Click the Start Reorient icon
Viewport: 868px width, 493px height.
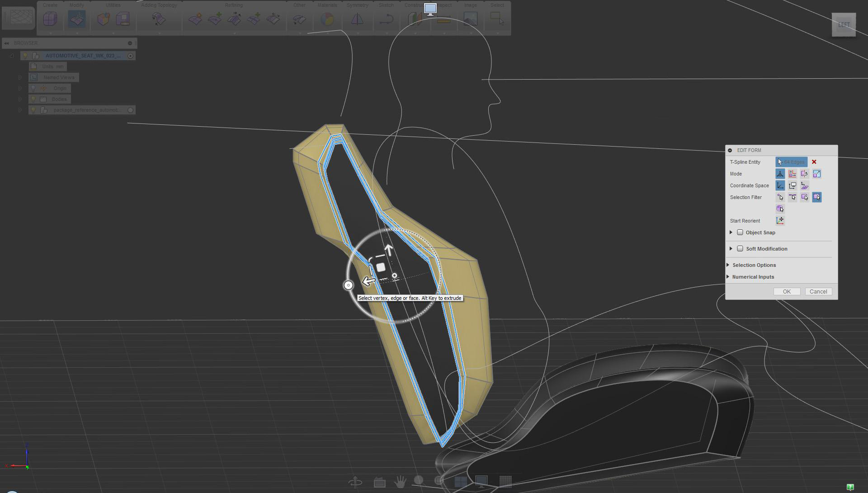780,221
